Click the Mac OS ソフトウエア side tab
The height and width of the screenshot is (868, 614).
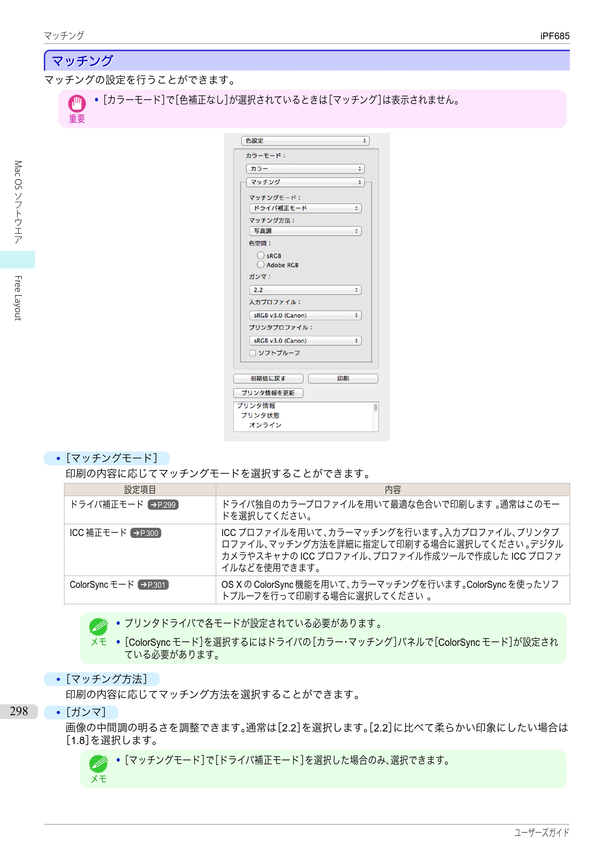[18, 202]
